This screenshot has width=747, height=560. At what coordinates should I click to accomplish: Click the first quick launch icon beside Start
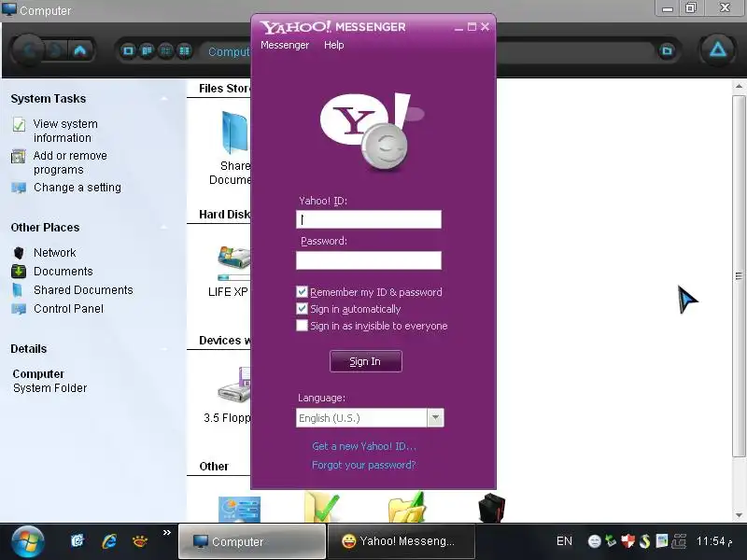coord(78,541)
